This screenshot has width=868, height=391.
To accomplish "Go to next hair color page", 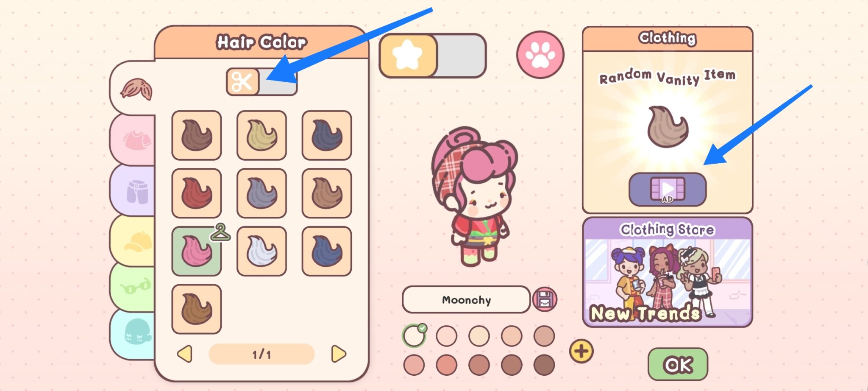I will 338,354.
